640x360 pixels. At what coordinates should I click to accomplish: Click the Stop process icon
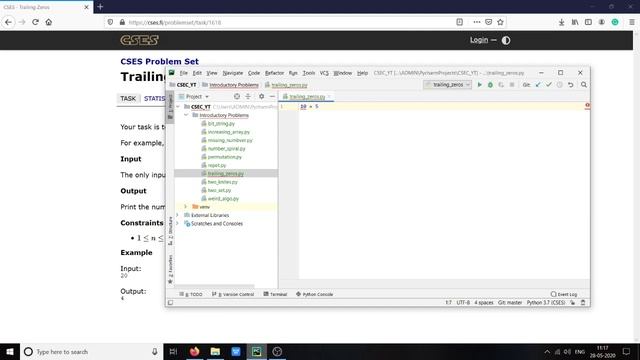(x=512, y=85)
